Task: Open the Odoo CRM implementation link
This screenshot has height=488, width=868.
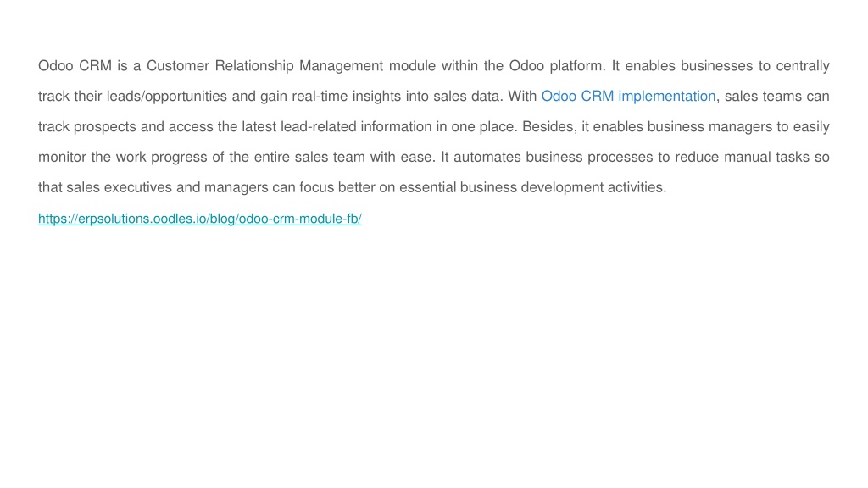Action: pyautogui.click(x=628, y=97)
